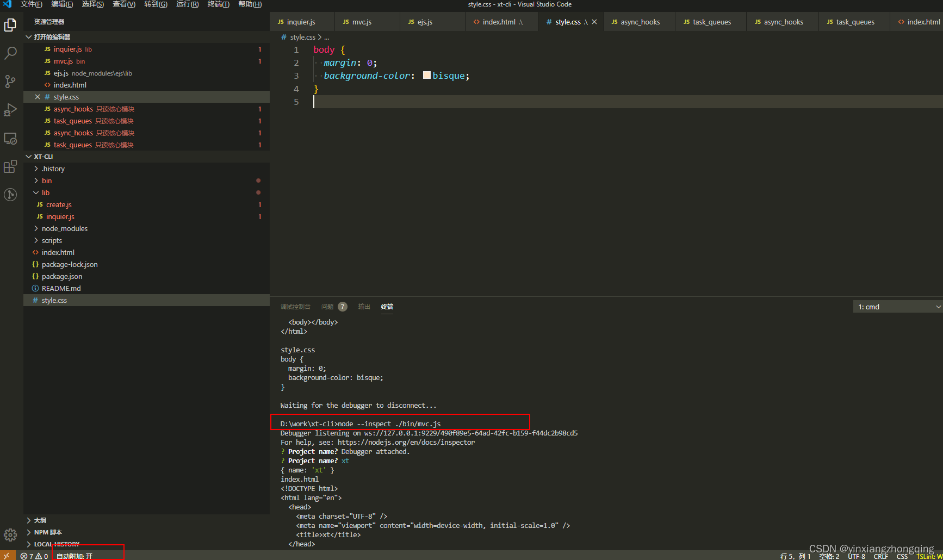Screen dimensions: 943x560
Task: Close style.css in open editors list
Action: coord(37,96)
